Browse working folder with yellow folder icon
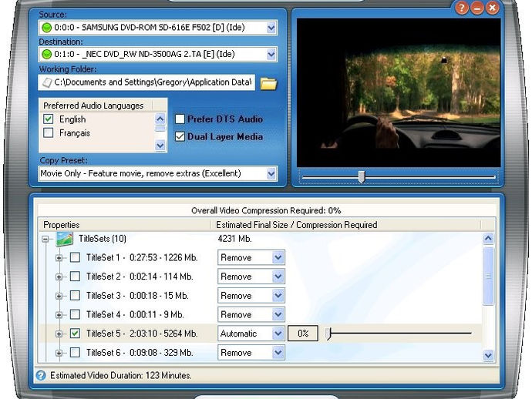This screenshot has height=399, width=532. [x=268, y=83]
